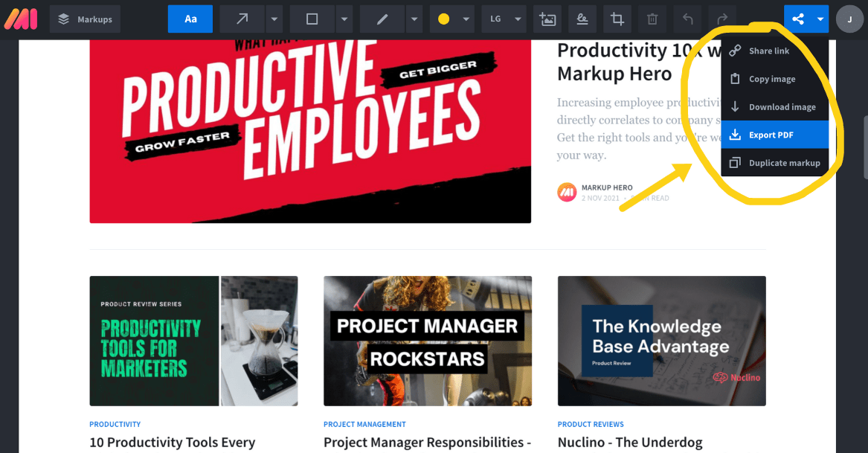Choose Duplicate markup from the menu
This screenshot has width=868, height=453.
774,163
